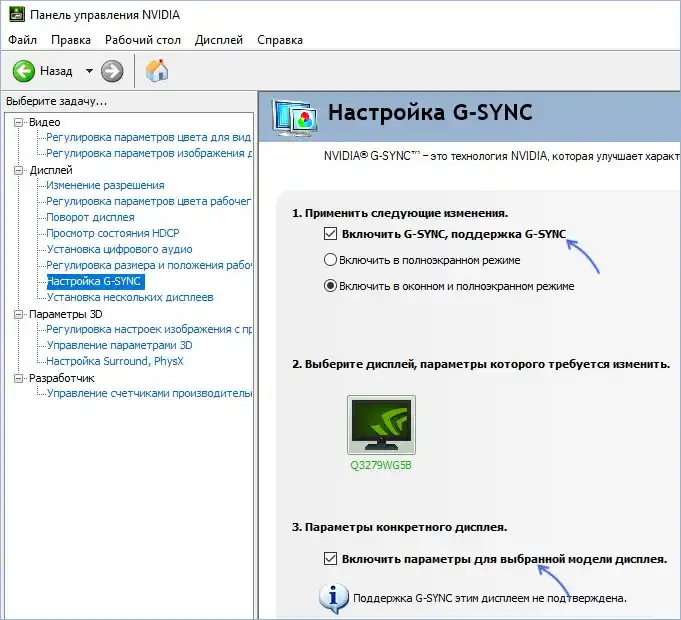
Task: Open the Файл menu
Action: tap(22, 40)
